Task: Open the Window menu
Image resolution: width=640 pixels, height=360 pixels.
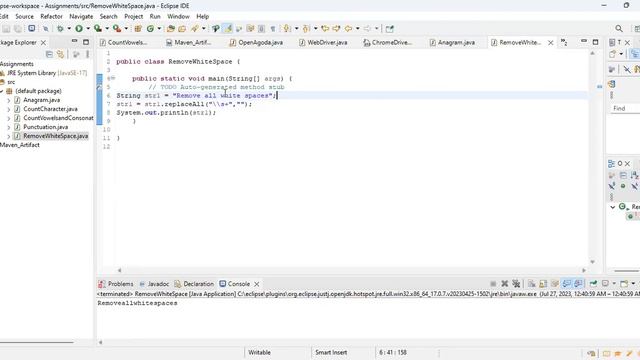Action: 178,16
